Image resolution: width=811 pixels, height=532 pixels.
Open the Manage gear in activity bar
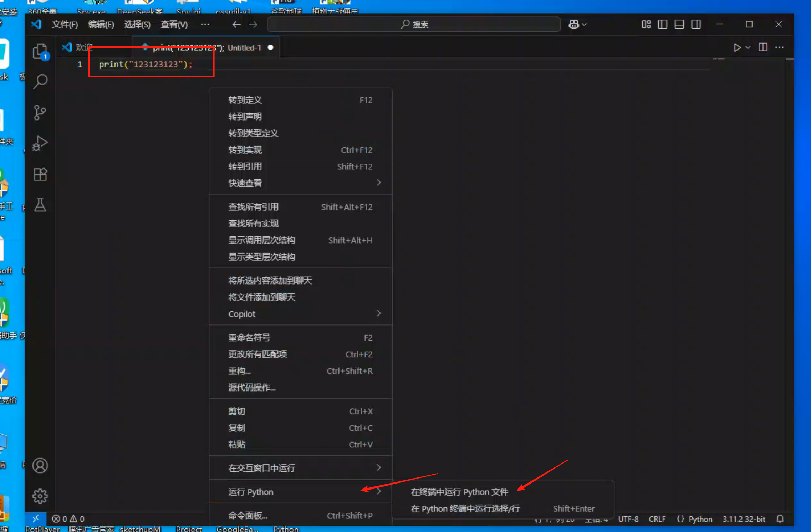[40, 496]
